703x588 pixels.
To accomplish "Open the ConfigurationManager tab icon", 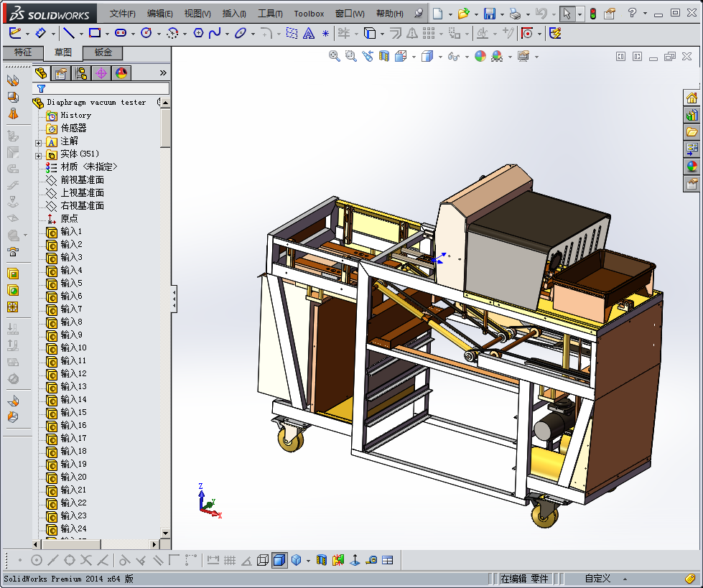I will click(x=81, y=73).
